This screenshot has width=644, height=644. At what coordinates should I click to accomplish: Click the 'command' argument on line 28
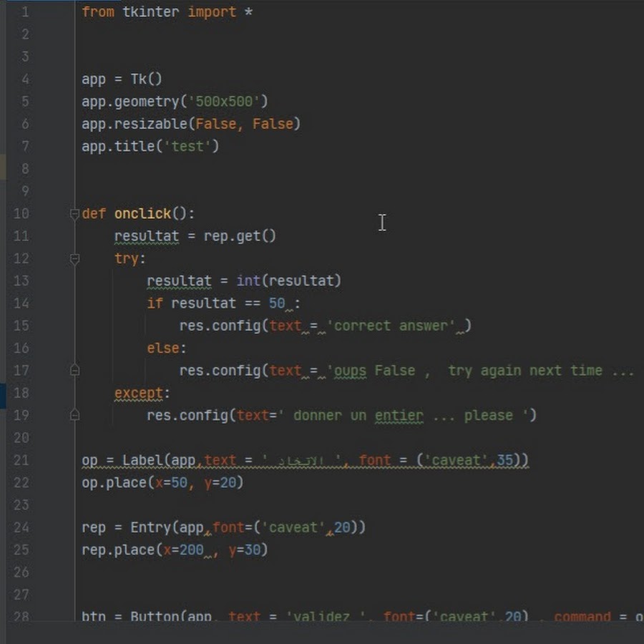click(582, 616)
